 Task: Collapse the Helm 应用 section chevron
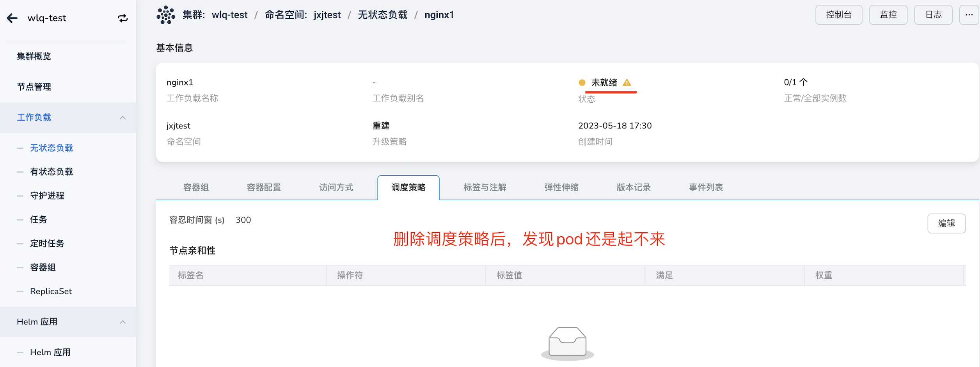click(123, 322)
